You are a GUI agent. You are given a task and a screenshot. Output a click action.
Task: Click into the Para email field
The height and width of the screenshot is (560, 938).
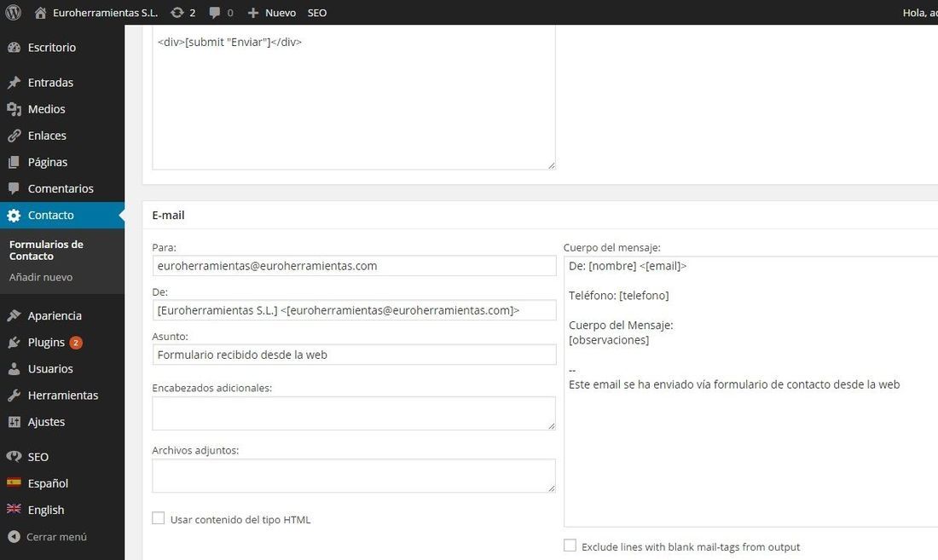click(x=354, y=266)
